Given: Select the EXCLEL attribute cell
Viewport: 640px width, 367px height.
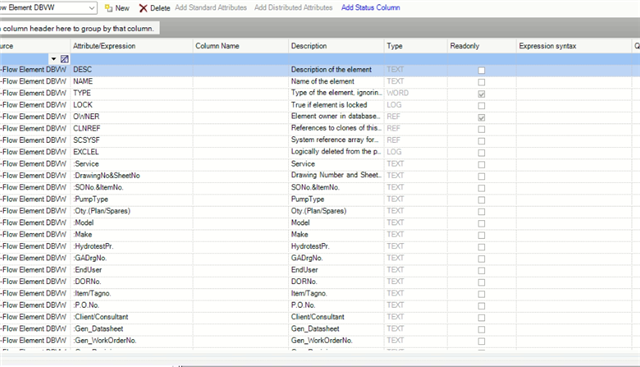Looking at the screenshot, I should [132, 152].
